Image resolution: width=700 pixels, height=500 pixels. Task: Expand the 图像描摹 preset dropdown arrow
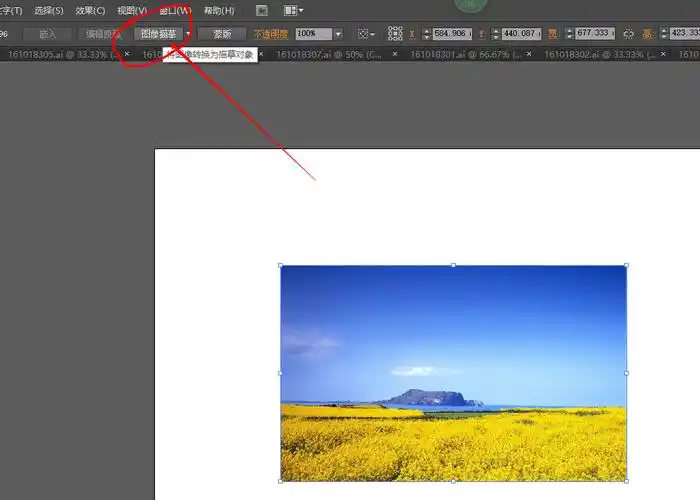coord(188,34)
